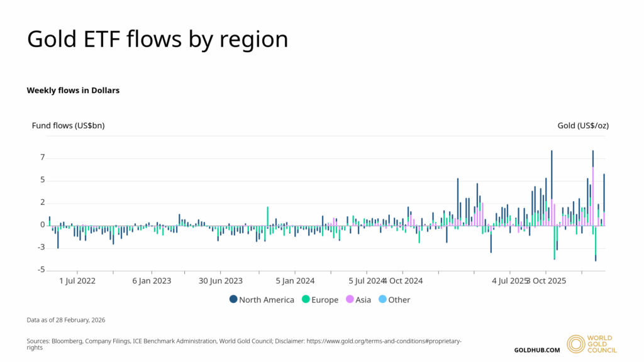The height and width of the screenshot is (362, 644).
Task: Click the purple Asia legend dot
Action: click(x=350, y=300)
